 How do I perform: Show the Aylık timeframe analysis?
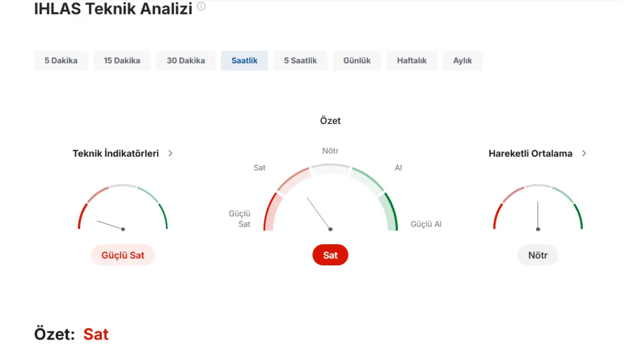coord(462,60)
